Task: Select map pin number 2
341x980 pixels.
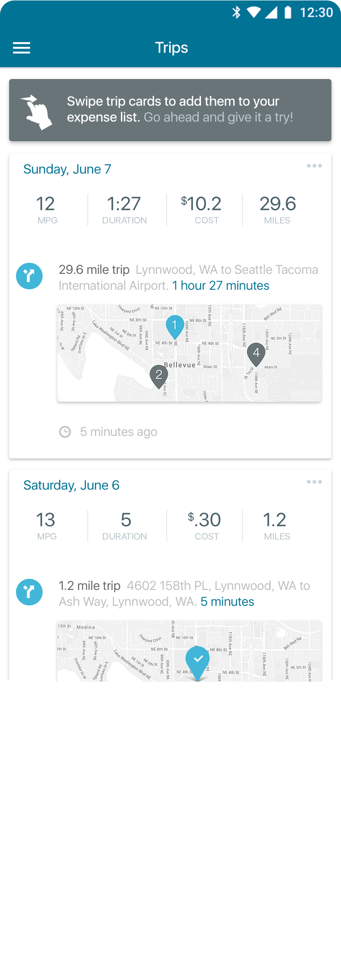Action: click(159, 375)
